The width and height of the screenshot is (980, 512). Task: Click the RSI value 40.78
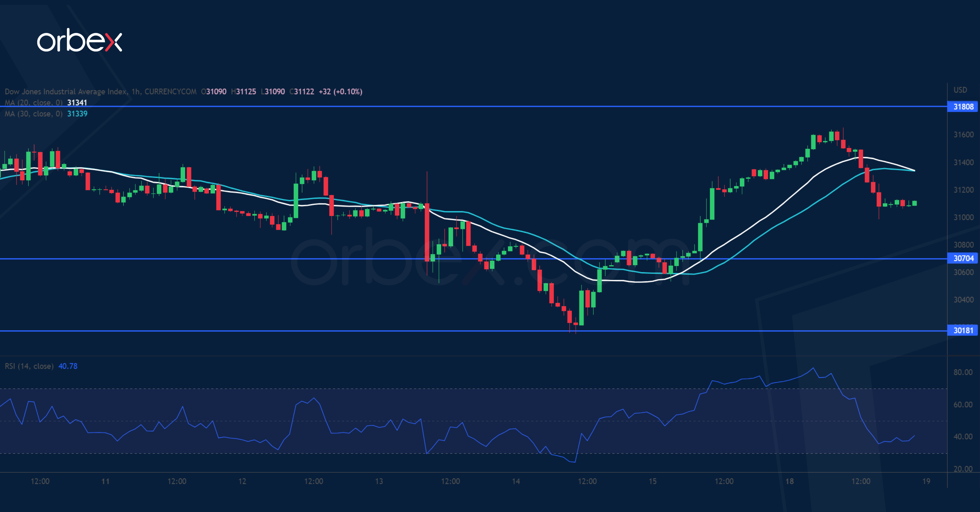[x=68, y=366]
